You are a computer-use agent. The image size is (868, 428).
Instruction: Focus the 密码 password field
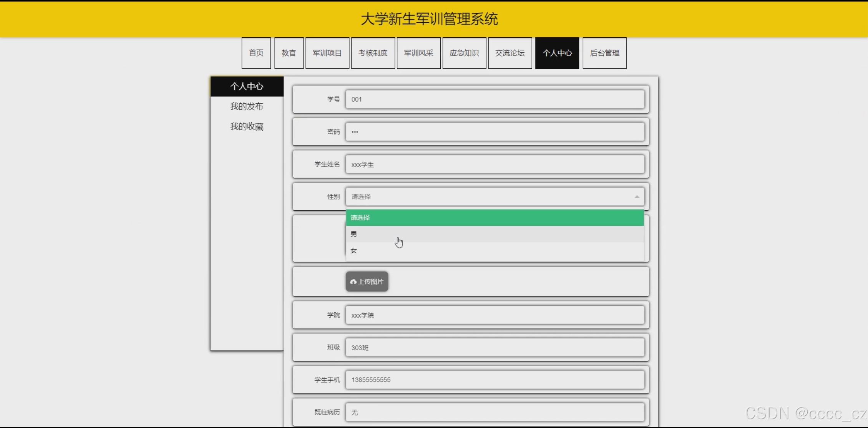click(x=495, y=132)
